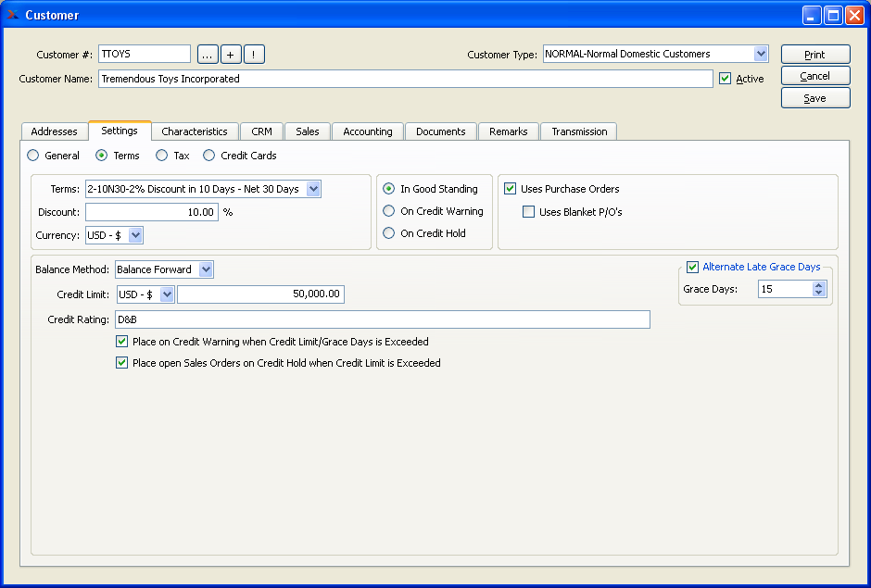The width and height of the screenshot is (871, 588).
Task: Switch to the Addresses tab
Action: pos(55,131)
